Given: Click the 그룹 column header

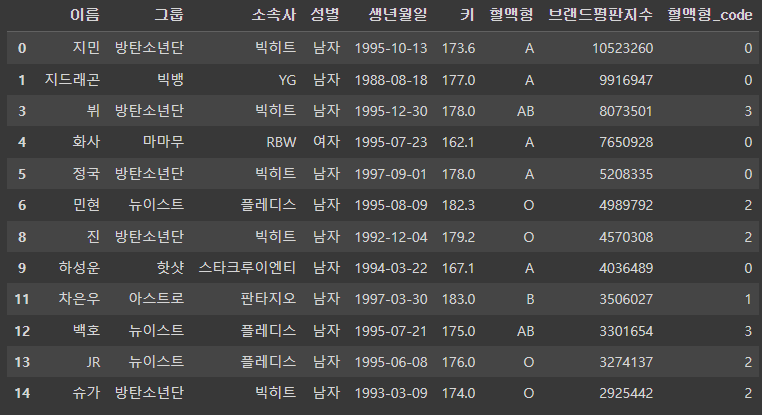Looking at the screenshot, I should 169,15.
